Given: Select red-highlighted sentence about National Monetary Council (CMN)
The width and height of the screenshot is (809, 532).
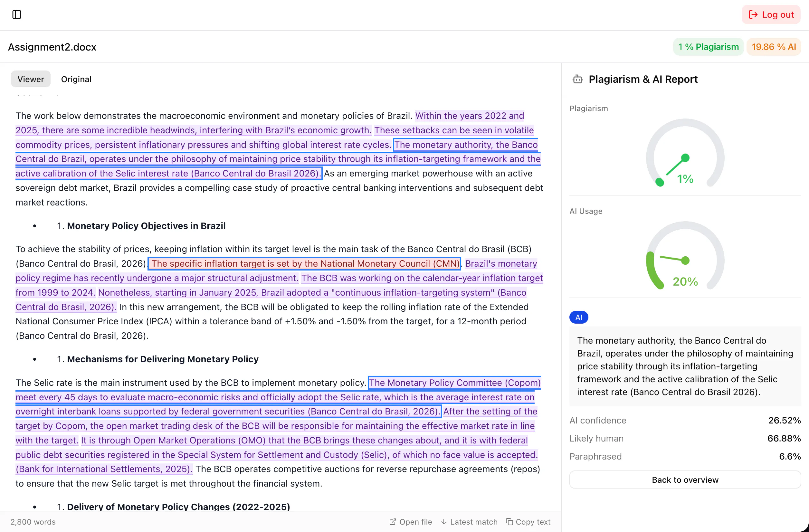Looking at the screenshot, I should pos(305,264).
